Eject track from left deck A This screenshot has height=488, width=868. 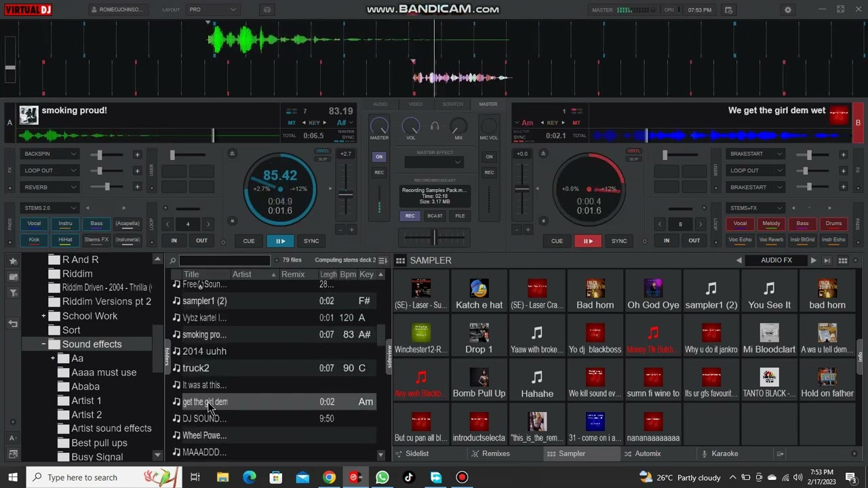[232, 153]
